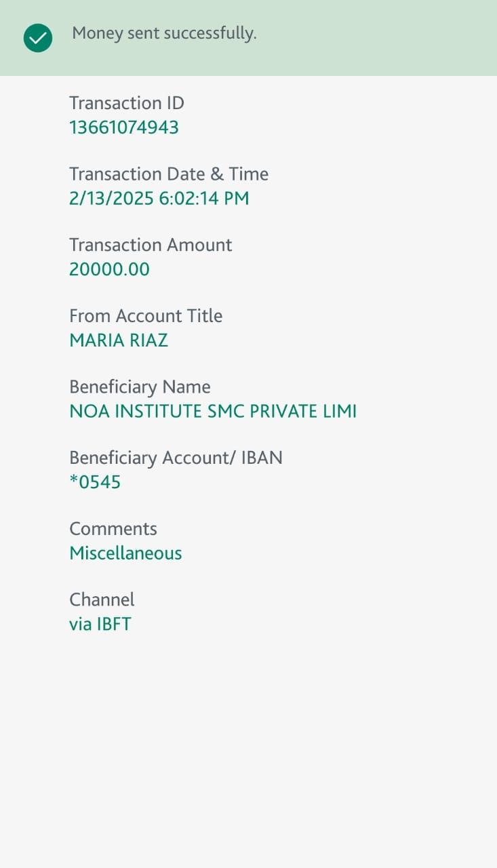Click the Transaction Amount label
The height and width of the screenshot is (868, 497).
[x=151, y=245]
